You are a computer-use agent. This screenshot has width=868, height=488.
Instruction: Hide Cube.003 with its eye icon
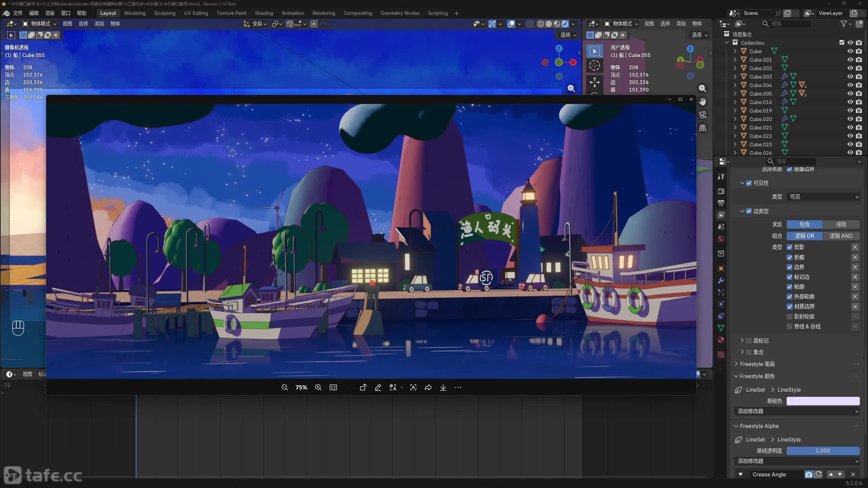point(850,77)
